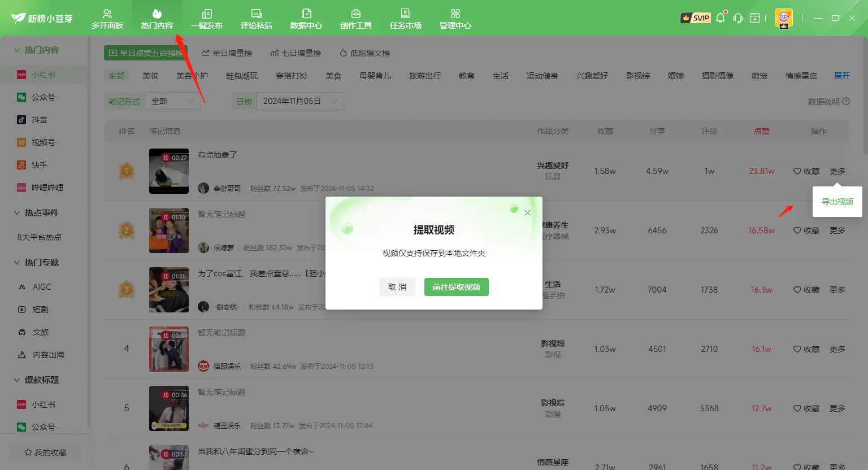Screen dimensions: 868x470
Task: Click 收藏 for 有点抽象了 row
Action: [x=806, y=171]
